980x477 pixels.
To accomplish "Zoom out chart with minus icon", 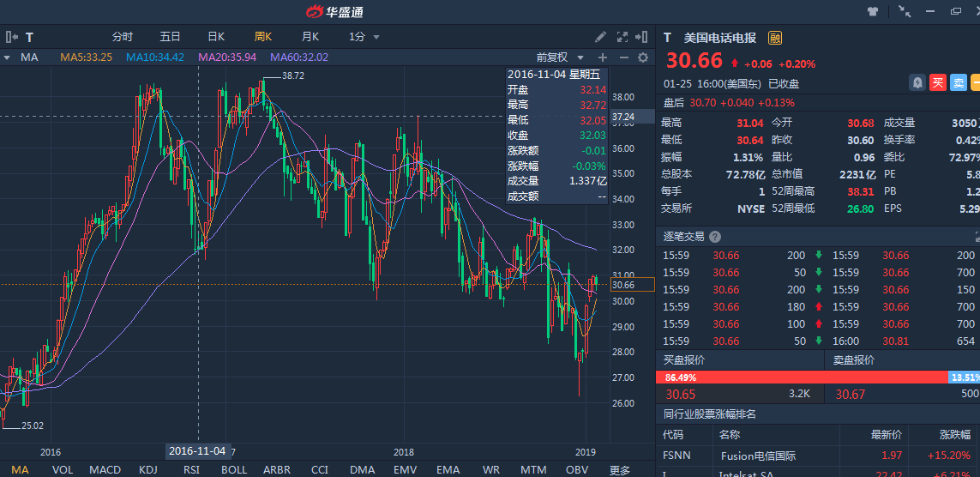I will coord(622,57).
